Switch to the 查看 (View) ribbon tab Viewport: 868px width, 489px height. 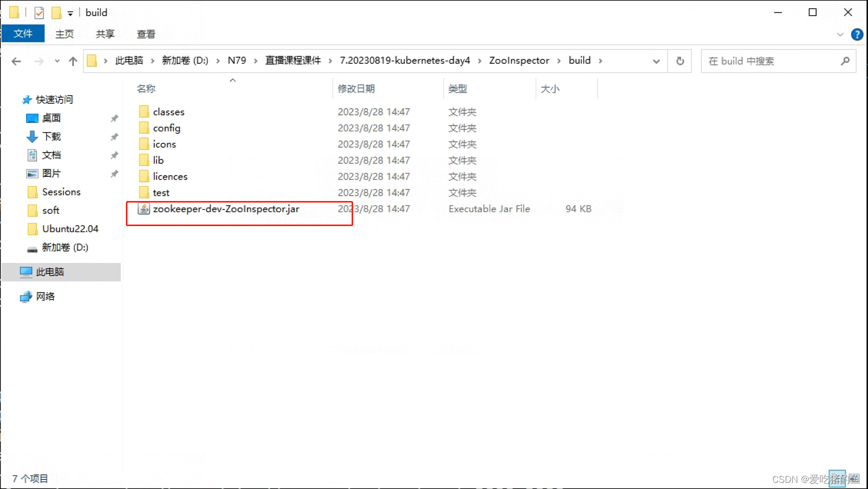click(x=146, y=34)
